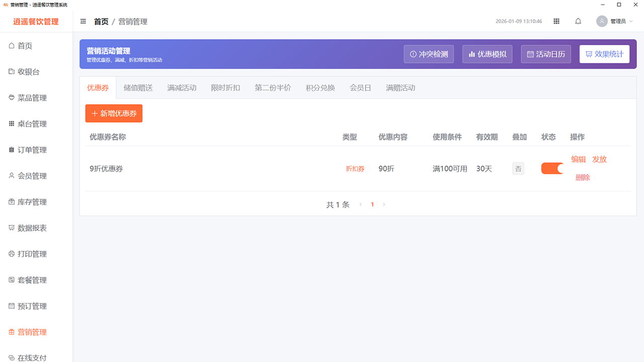Select page 1 in pagination
This screenshot has height=362, width=644.
(x=372, y=205)
